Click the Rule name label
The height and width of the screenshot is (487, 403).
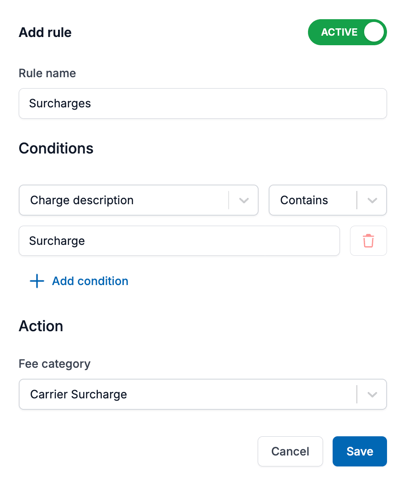pyautogui.click(x=47, y=73)
